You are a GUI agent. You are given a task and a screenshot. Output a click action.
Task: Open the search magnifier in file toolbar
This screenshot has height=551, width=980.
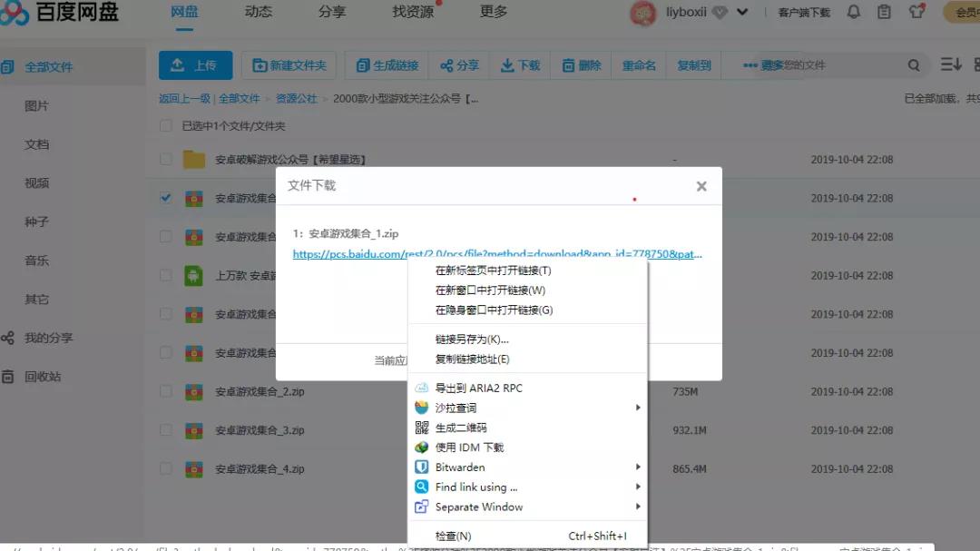pos(912,65)
